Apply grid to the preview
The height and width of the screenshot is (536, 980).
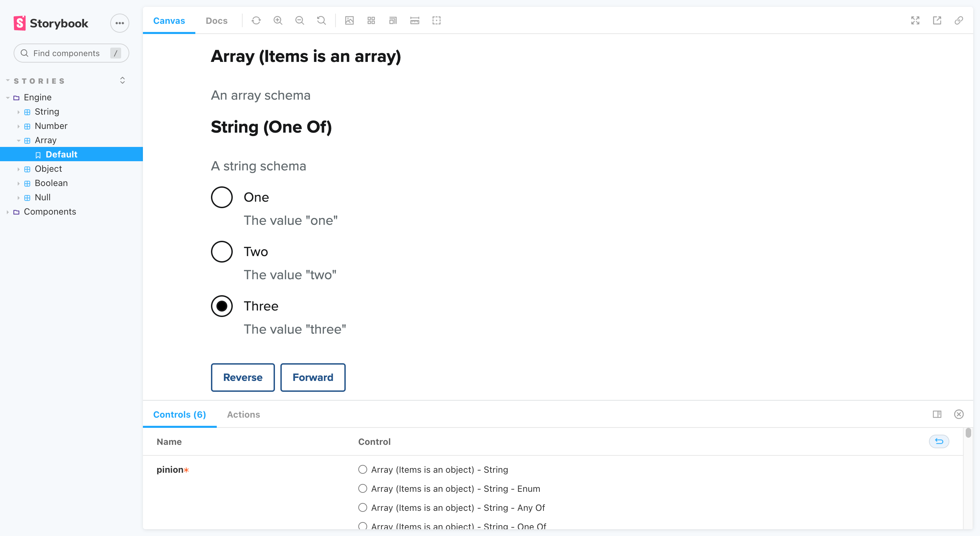pos(371,20)
